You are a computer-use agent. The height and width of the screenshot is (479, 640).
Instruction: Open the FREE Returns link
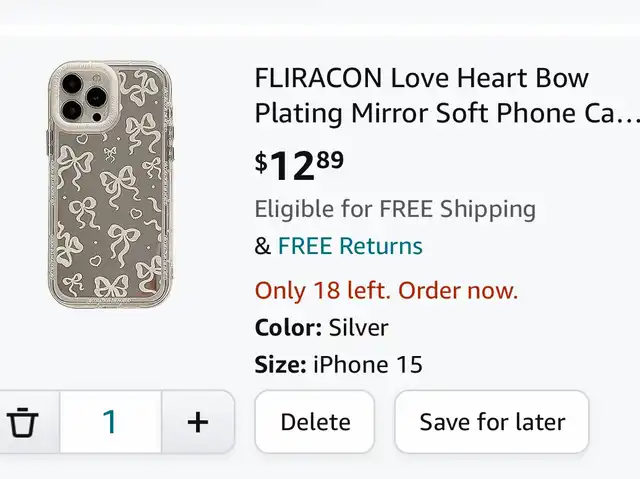(350, 246)
